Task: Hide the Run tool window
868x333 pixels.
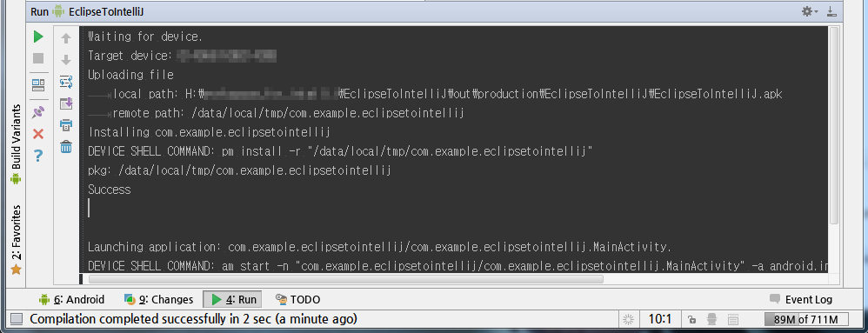Action: click(831, 11)
